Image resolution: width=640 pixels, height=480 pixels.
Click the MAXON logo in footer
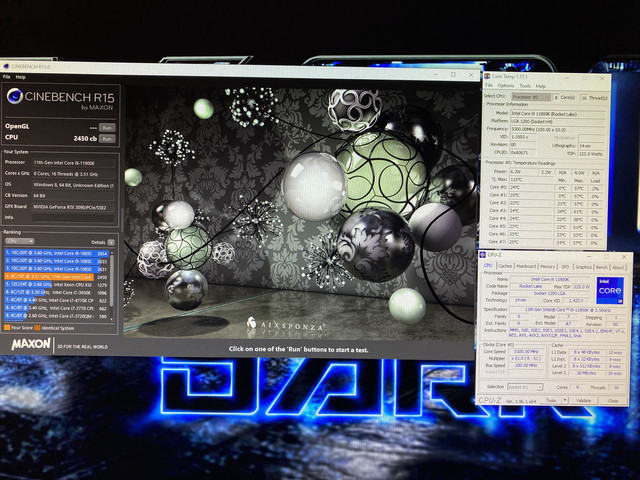(x=31, y=343)
